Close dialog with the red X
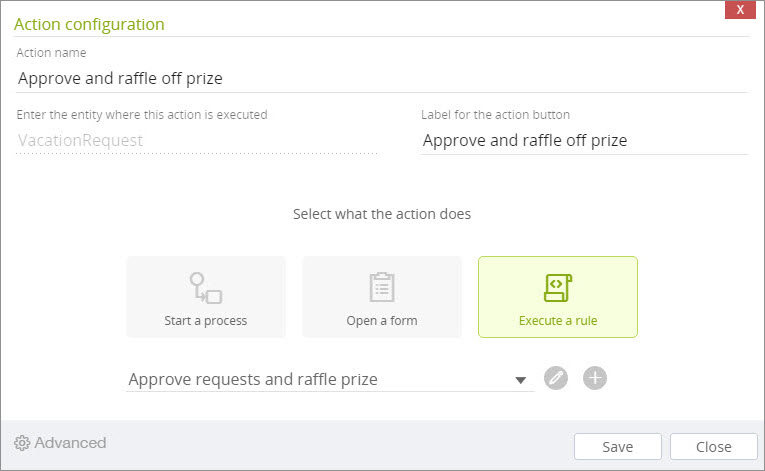765x471 pixels. [740, 10]
